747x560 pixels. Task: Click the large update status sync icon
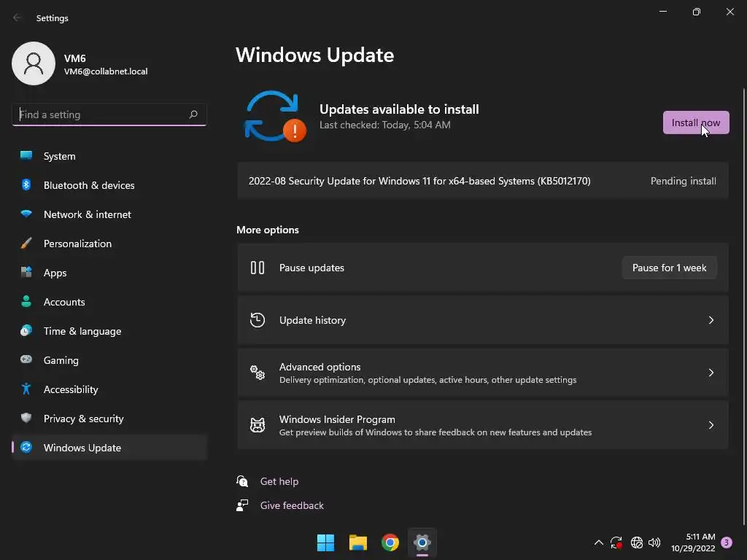pos(275,117)
